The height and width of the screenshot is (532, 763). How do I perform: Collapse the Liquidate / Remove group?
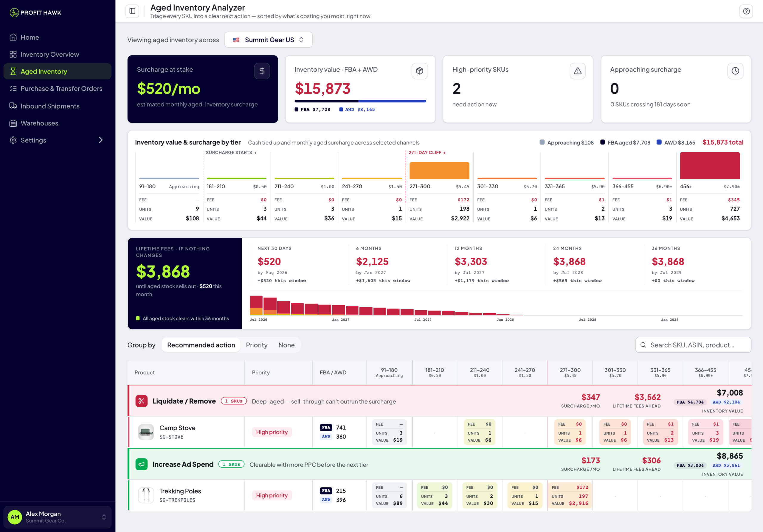pos(439,401)
